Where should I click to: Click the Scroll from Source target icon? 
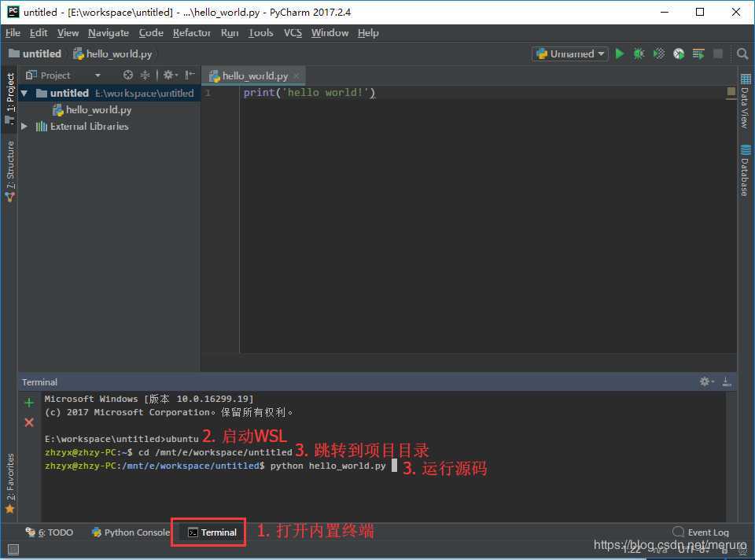(128, 76)
